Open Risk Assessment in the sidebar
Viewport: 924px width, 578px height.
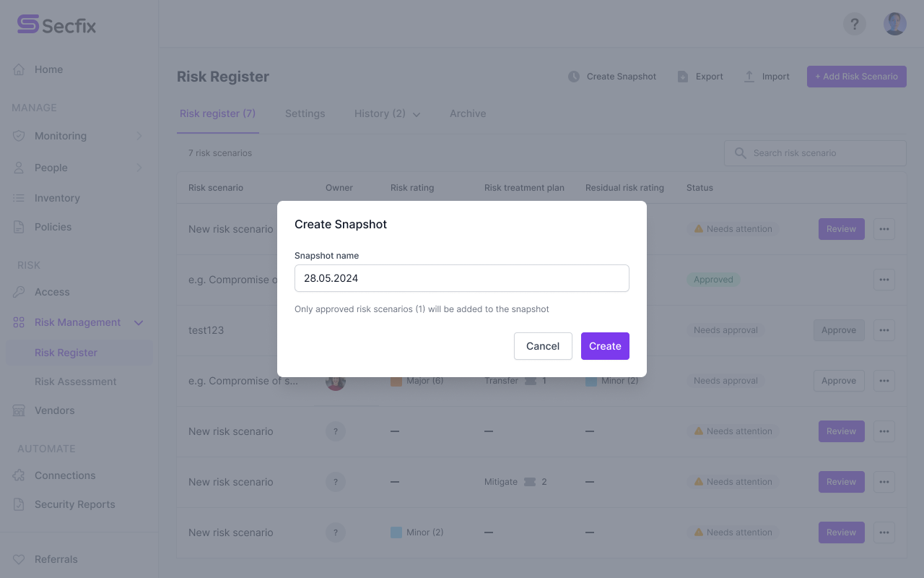point(76,381)
